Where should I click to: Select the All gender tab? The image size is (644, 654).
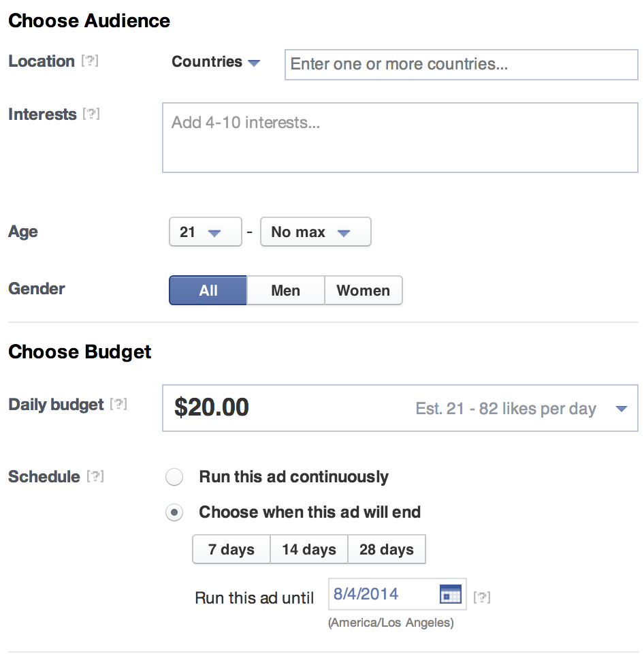tap(208, 290)
